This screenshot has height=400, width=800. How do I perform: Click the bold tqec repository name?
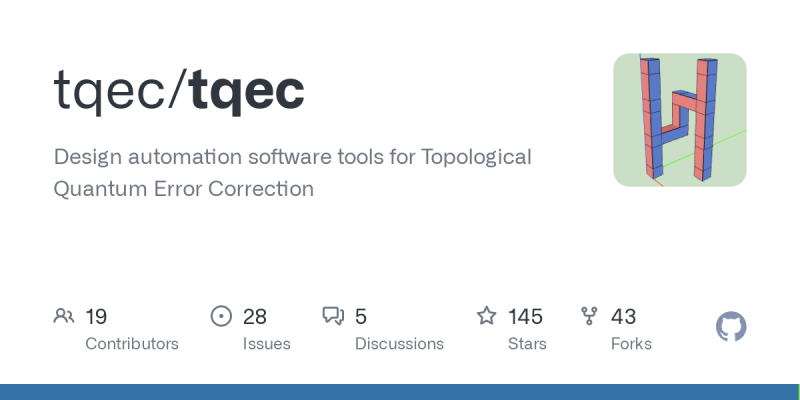(x=246, y=91)
